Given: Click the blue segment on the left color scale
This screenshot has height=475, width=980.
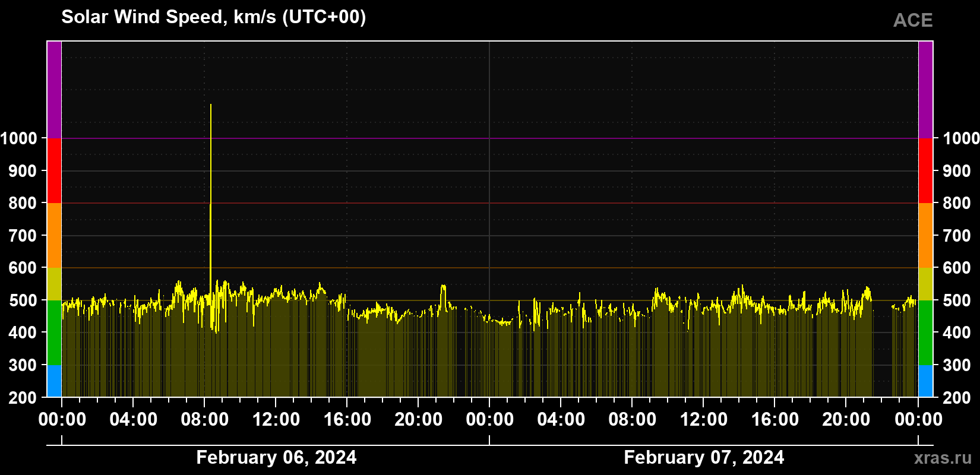Looking at the screenshot, I should 54,381.
